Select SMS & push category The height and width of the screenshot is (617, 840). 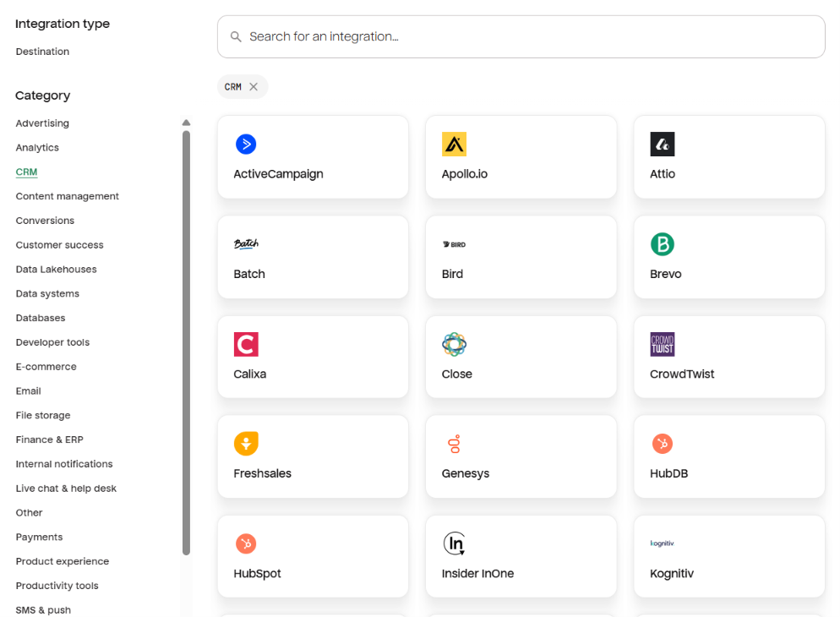tap(43, 610)
